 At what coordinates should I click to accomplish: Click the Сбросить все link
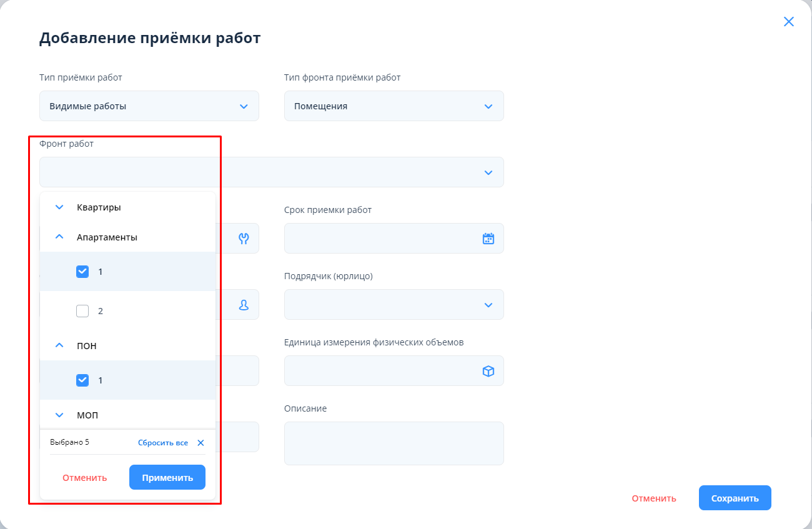[x=163, y=443]
